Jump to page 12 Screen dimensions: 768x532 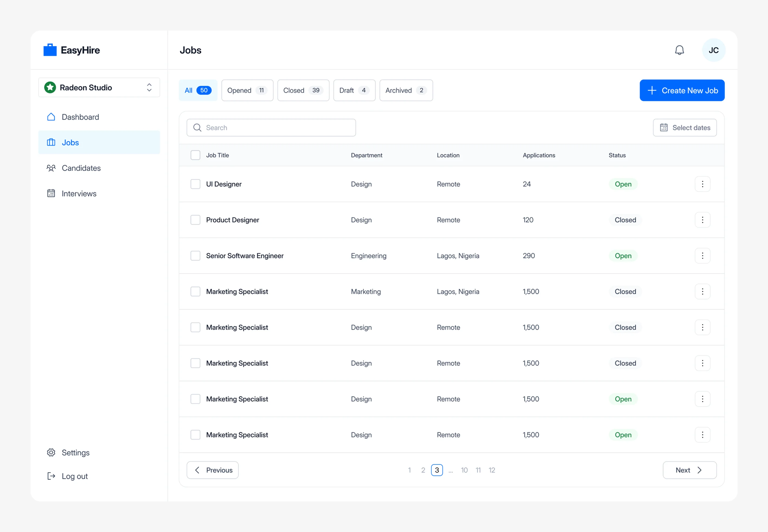pos(492,470)
